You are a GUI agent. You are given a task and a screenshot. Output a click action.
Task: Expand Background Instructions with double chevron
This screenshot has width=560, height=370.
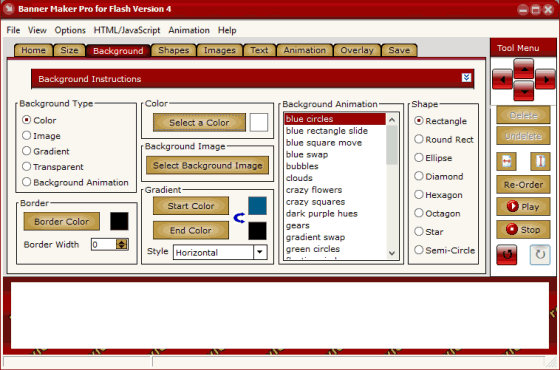[466, 78]
